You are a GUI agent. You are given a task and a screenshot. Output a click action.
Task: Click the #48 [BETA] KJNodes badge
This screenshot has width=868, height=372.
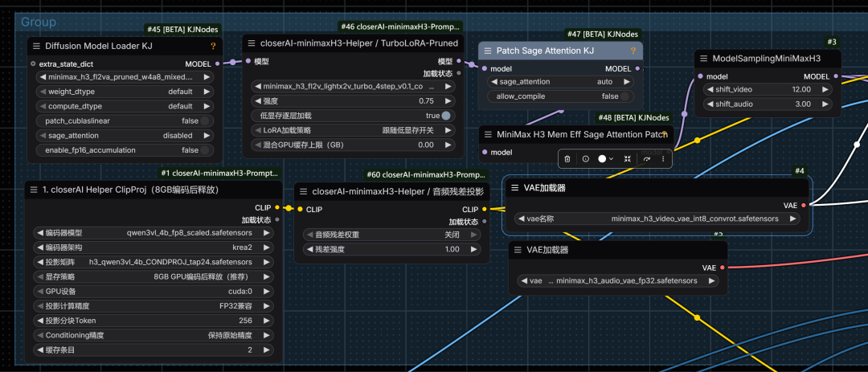(x=634, y=117)
